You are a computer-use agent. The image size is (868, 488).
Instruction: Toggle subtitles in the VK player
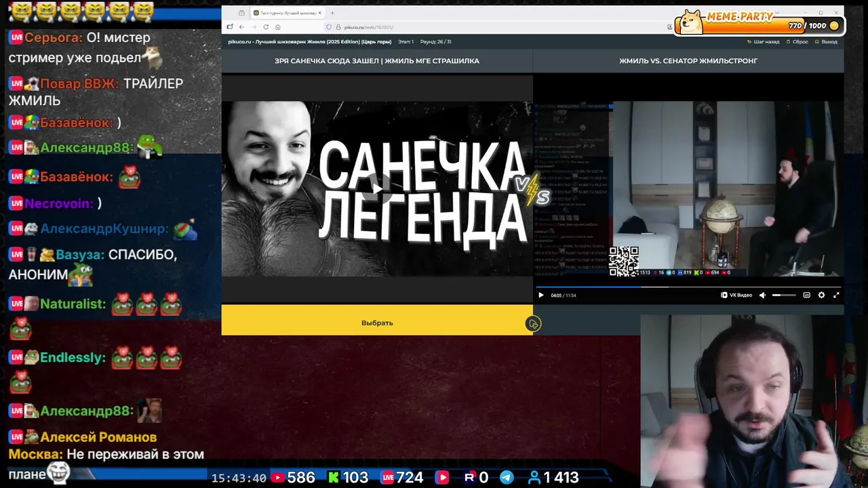(x=806, y=295)
